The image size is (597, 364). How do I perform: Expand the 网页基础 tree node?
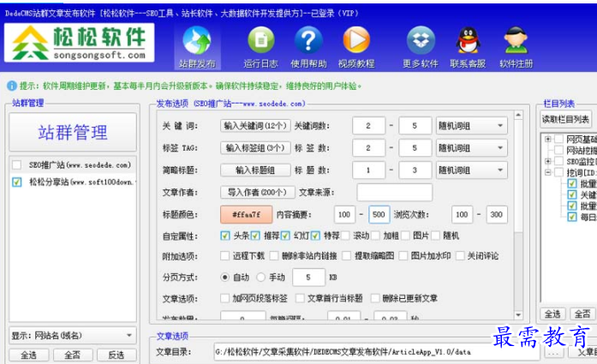pyautogui.click(x=548, y=139)
